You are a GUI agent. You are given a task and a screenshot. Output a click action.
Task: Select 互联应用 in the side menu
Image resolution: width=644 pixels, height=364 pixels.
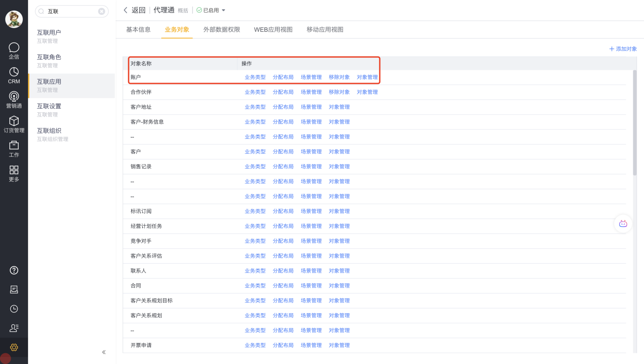coord(72,86)
